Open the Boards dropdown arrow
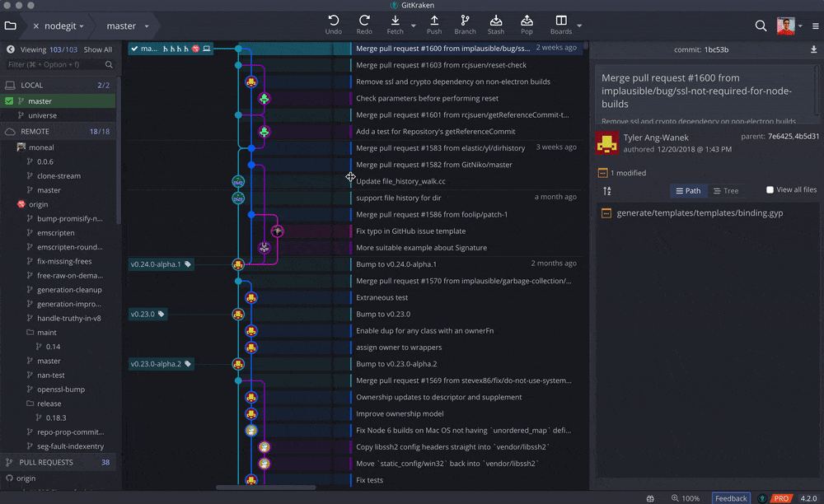 pyautogui.click(x=579, y=26)
